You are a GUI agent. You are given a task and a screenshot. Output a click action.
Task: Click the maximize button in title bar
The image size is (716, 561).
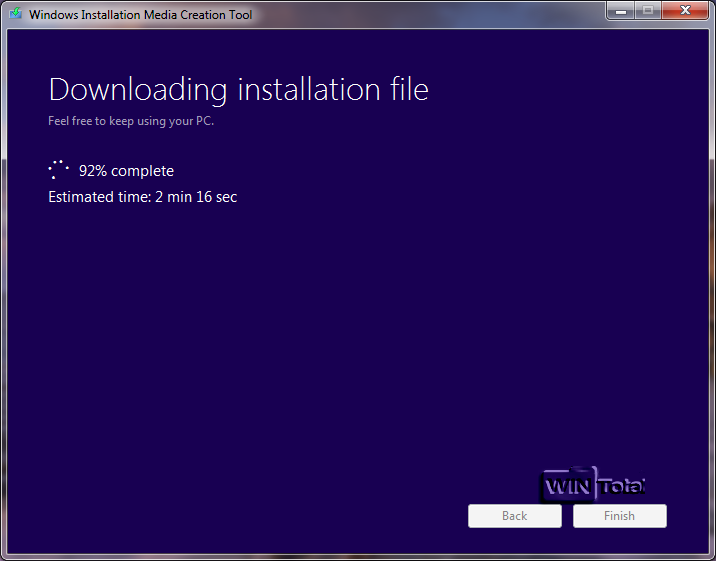[x=648, y=11]
